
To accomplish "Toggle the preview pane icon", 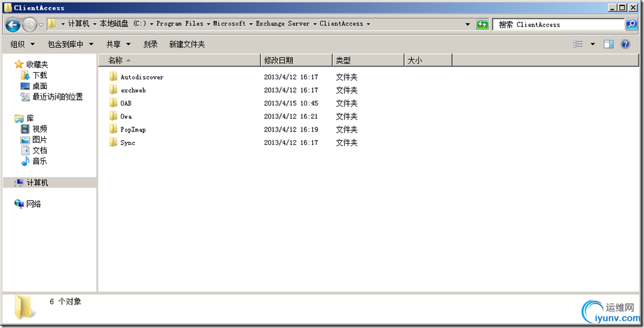I will point(609,44).
